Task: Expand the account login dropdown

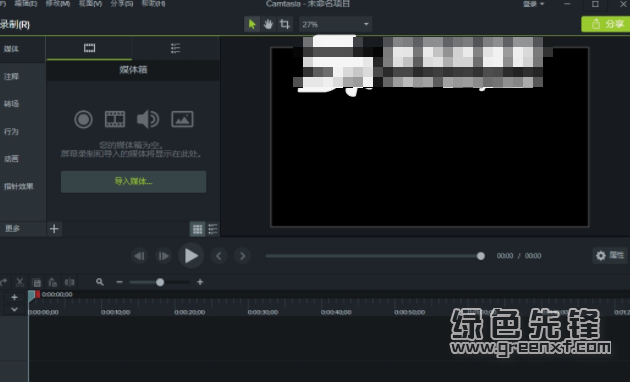Action: (533, 4)
